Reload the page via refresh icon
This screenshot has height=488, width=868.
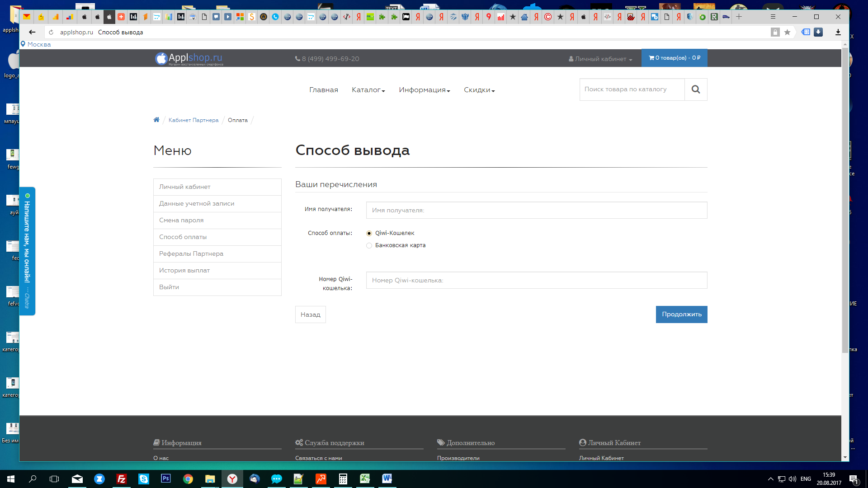tap(51, 32)
